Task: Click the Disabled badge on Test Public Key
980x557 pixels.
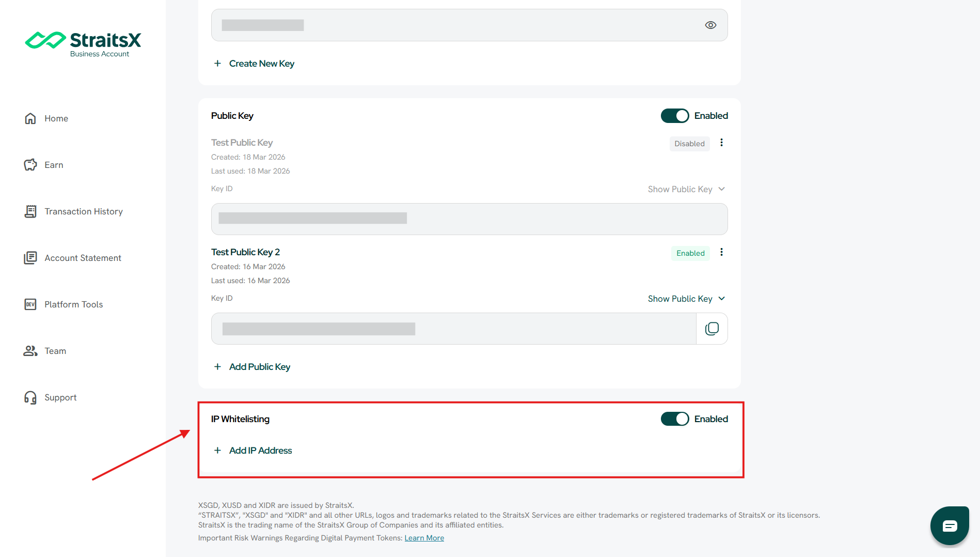Action: (689, 144)
